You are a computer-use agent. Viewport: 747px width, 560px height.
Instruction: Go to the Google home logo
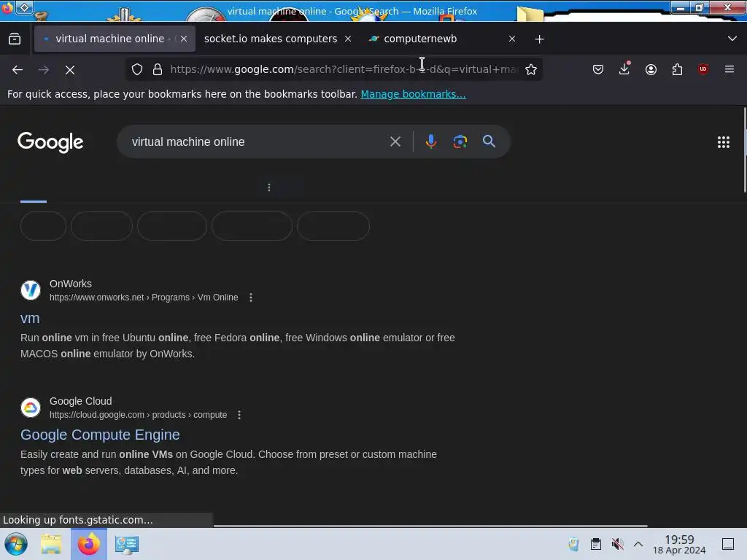(x=50, y=142)
